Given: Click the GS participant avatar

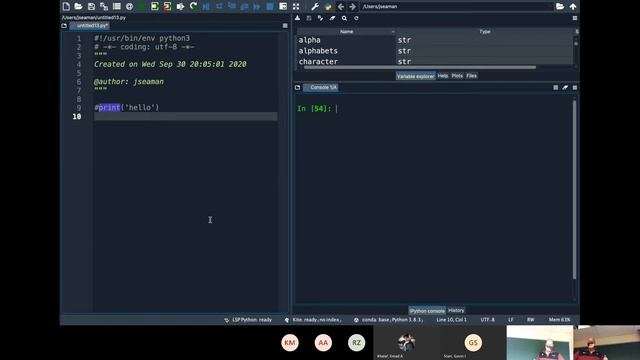Looking at the screenshot, I should 473,342.
